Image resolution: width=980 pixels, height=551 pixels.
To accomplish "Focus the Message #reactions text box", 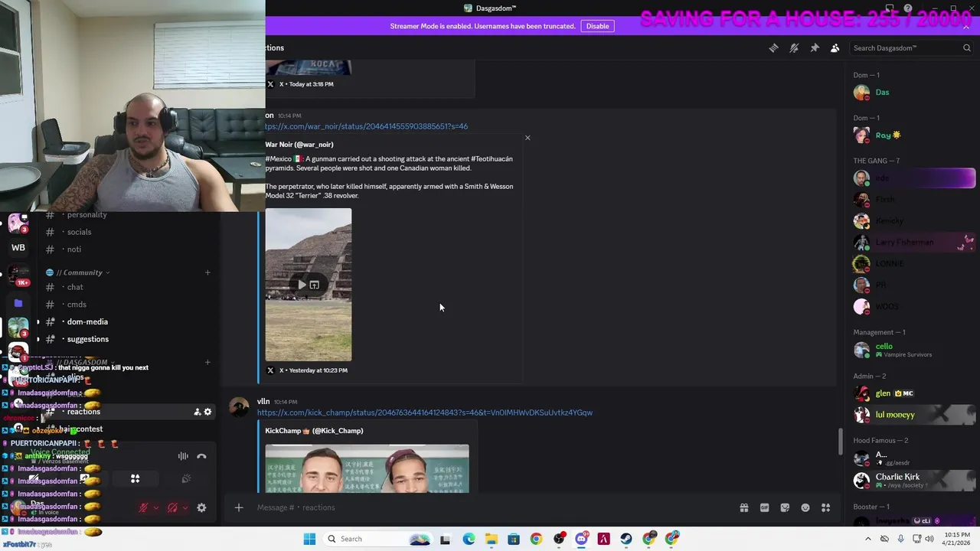I will [x=490, y=507].
